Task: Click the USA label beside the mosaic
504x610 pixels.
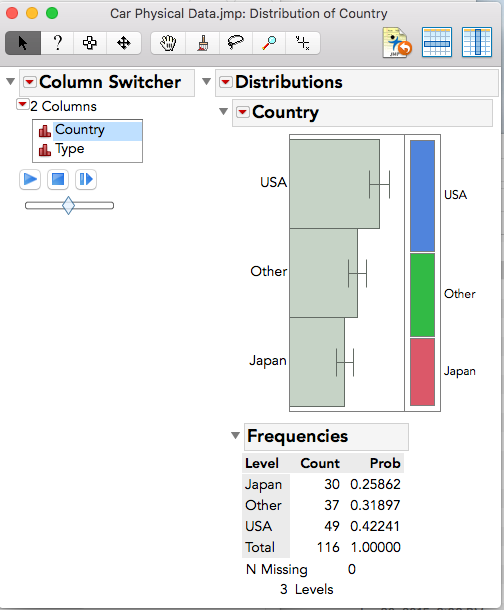Action: coord(455,195)
